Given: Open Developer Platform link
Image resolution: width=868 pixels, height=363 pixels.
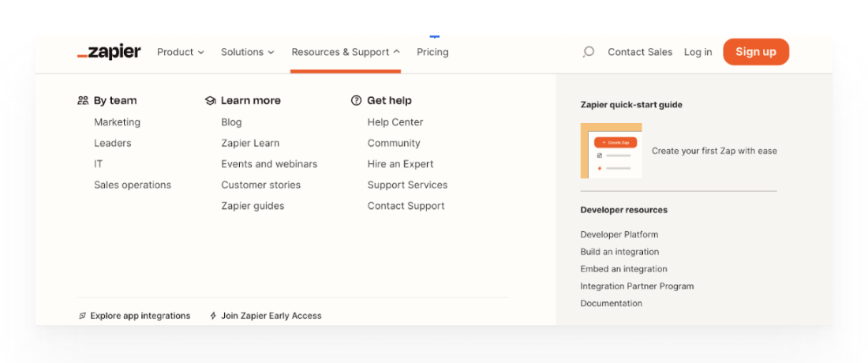Looking at the screenshot, I should (619, 234).
